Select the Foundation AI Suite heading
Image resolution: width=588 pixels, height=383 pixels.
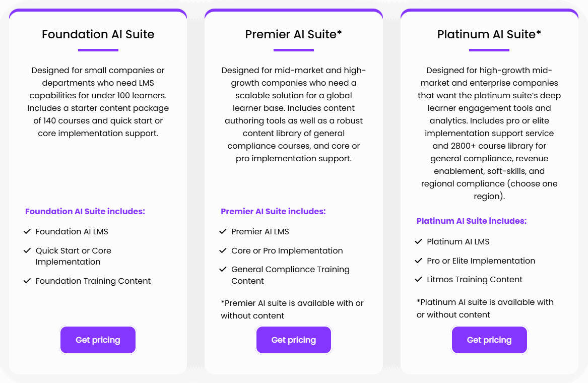[98, 34]
